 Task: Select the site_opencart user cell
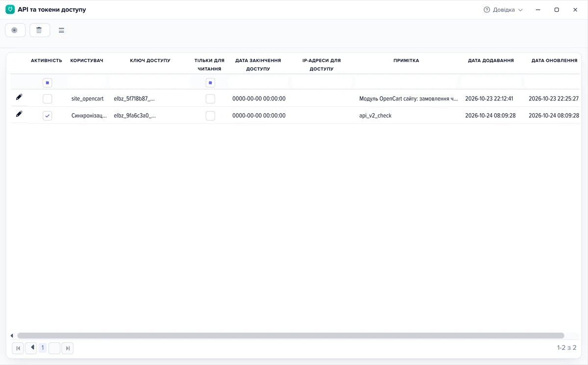[88, 98]
